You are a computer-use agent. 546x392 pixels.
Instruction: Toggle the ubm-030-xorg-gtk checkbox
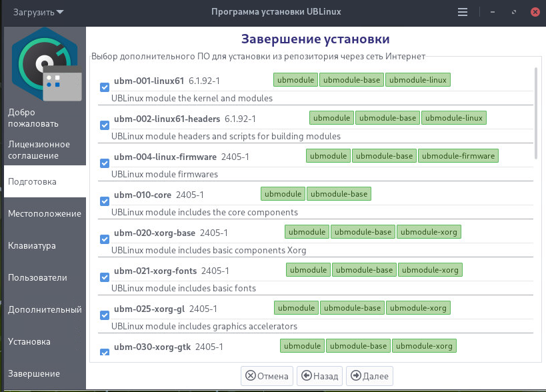[x=105, y=351]
